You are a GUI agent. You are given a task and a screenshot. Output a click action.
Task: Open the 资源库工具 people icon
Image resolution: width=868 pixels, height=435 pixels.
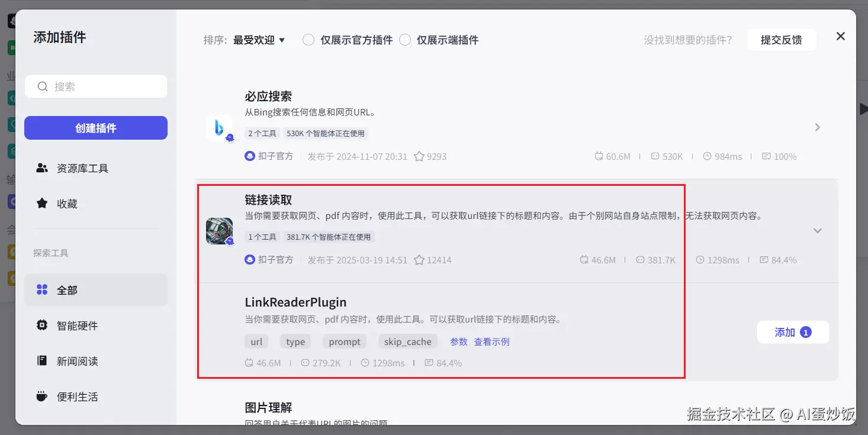[42, 168]
